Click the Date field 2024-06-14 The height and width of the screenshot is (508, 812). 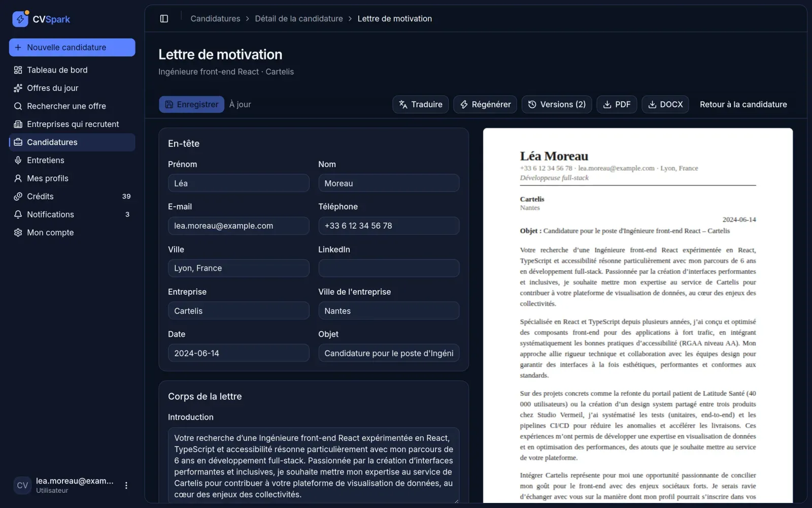click(239, 353)
